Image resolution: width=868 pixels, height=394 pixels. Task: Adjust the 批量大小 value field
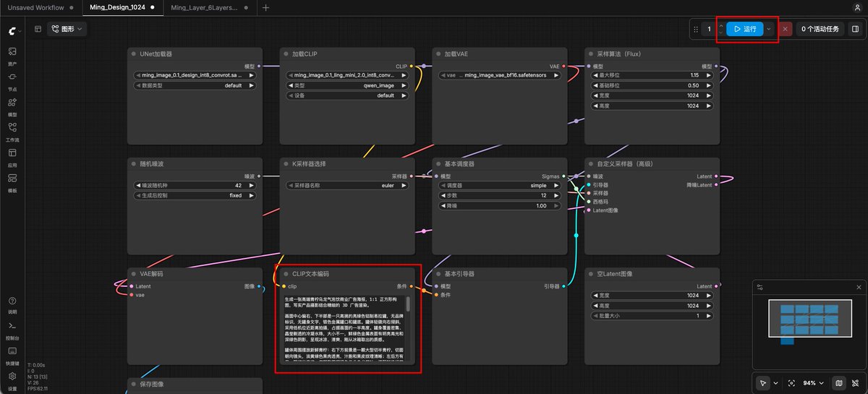pyautogui.click(x=652, y=316)
